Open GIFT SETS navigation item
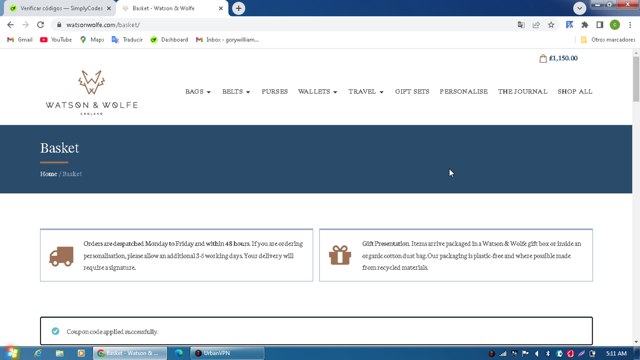The width and height of the screenshot is (640, 360). click(412, 92)
